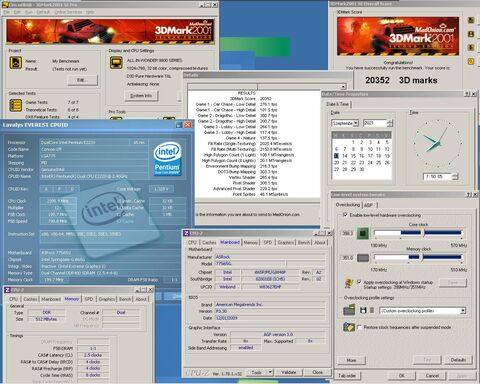Click the Validate button in CPU-Z
This screenshot has width=480, height=384.
tap(288, 372)
